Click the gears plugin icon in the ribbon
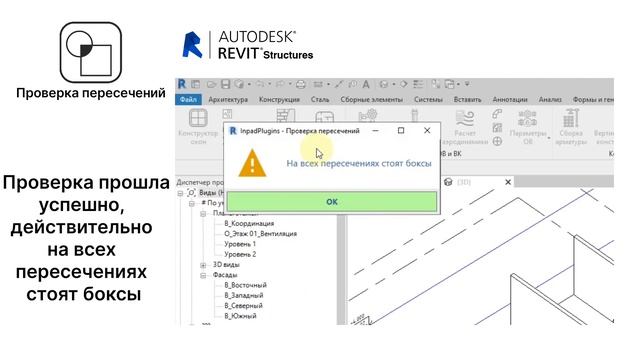 pos(368,115)
